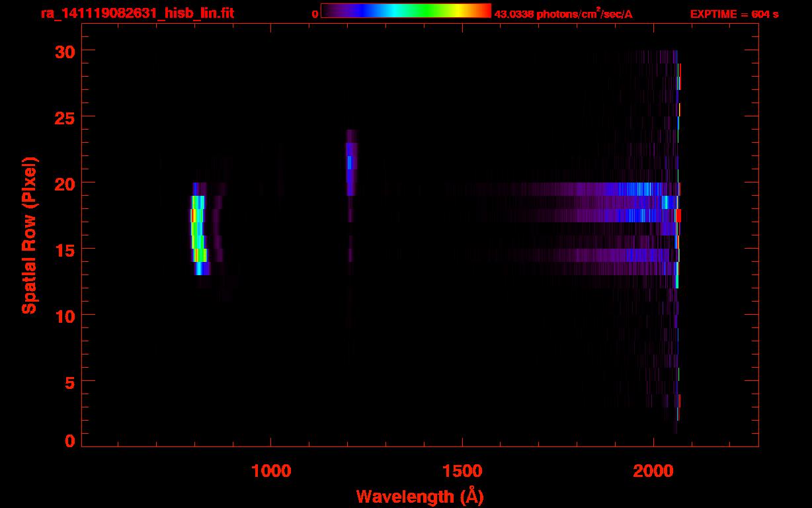This screenshot has height=508, width=812.
Task: Click the bright emission feature near 800 Å
Action: (198, 229)
